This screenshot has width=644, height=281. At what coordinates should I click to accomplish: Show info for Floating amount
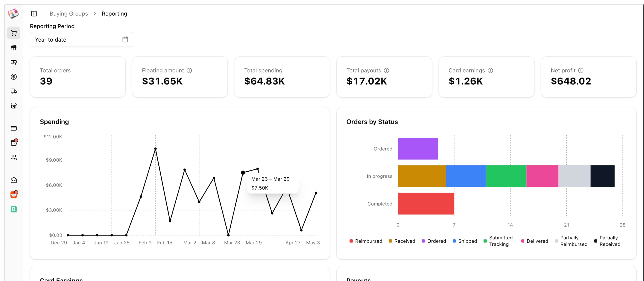pyautogui.click(x=189, y=71)
